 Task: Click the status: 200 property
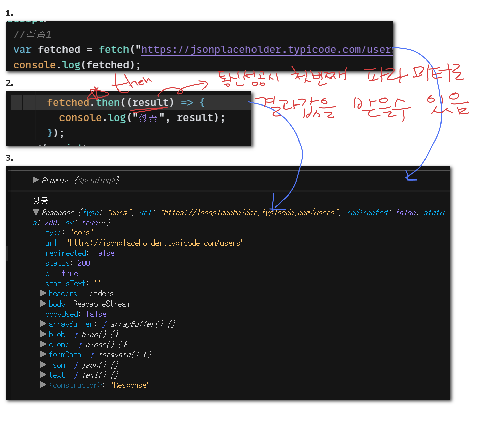coord(68,263)
